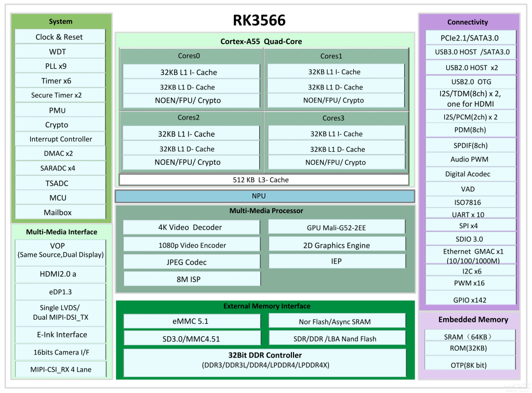Image resolution: width=532 pixels, height=393 pixels.
Task: Select the 4K Video Decoder block
Action: (191, 227)
